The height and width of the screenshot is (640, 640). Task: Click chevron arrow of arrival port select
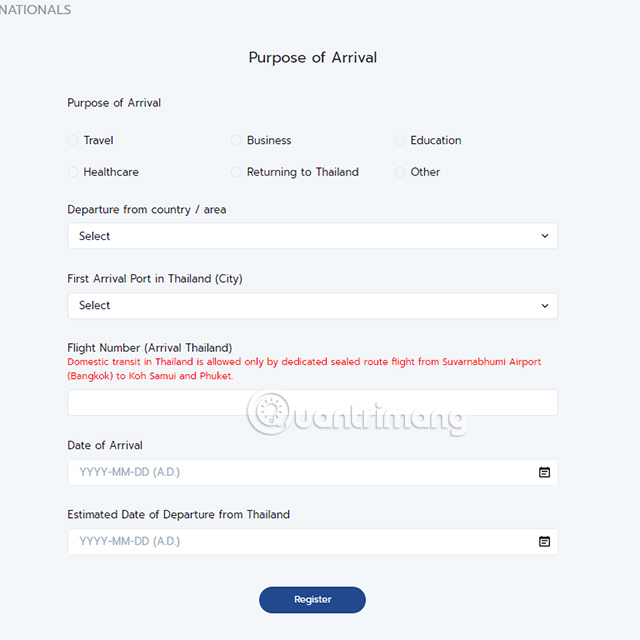pyautogui.click(x=545, y=305)
